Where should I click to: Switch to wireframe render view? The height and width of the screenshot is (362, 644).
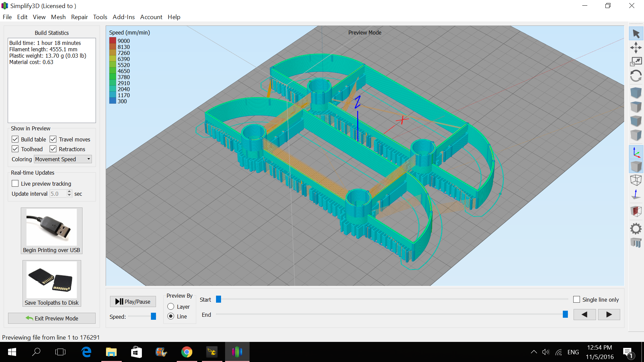[x=636, y=180]
